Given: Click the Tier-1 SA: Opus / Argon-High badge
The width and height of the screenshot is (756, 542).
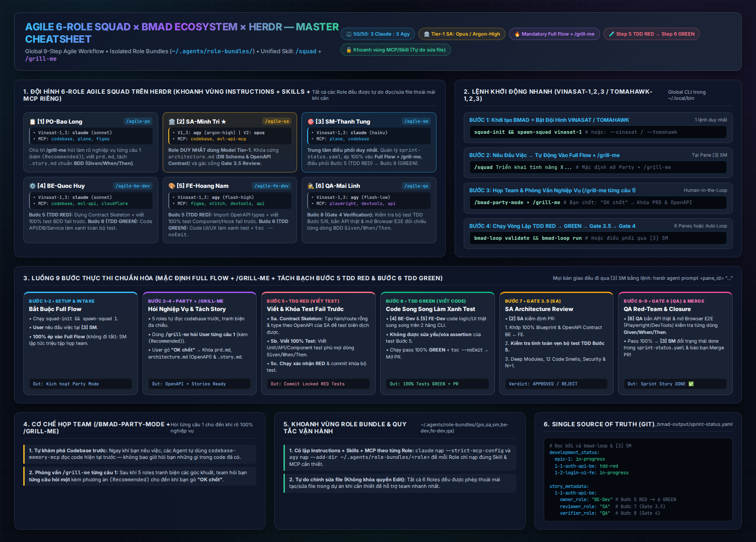Looking at the screenshot, I should click(462, 34).
